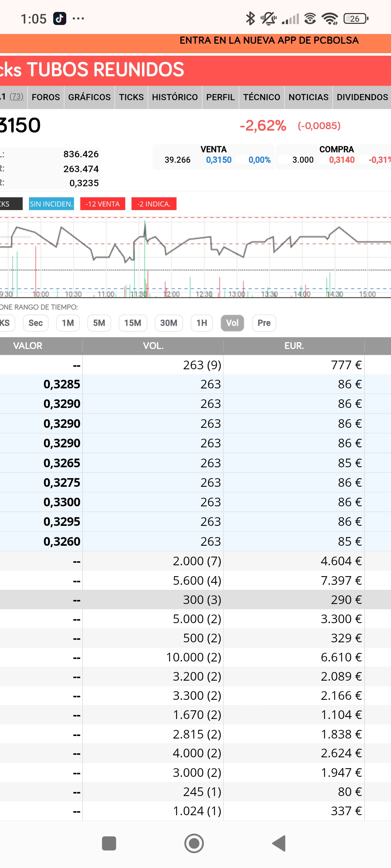The image size is (391, 868).
Task: Collapse the 263 (9) volume group row
Action: point(195,365)
